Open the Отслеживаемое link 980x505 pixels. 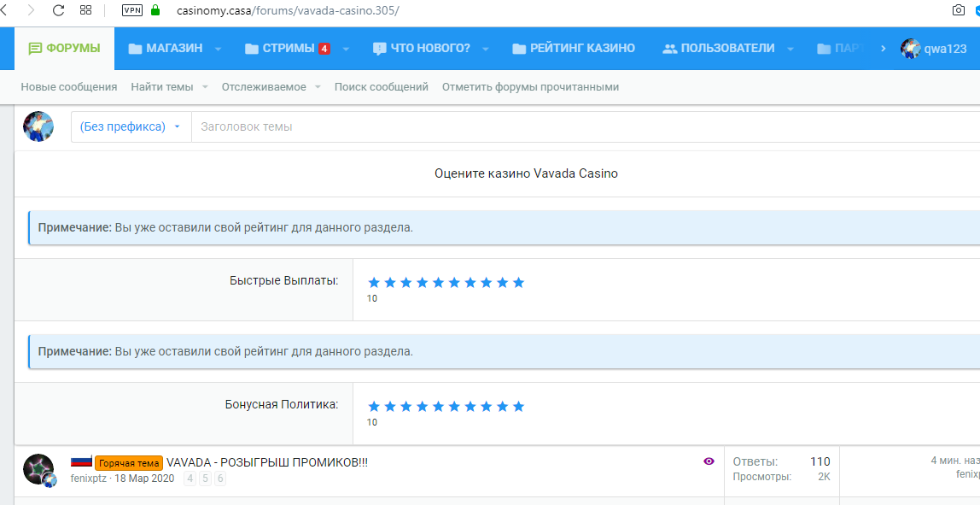264,87
